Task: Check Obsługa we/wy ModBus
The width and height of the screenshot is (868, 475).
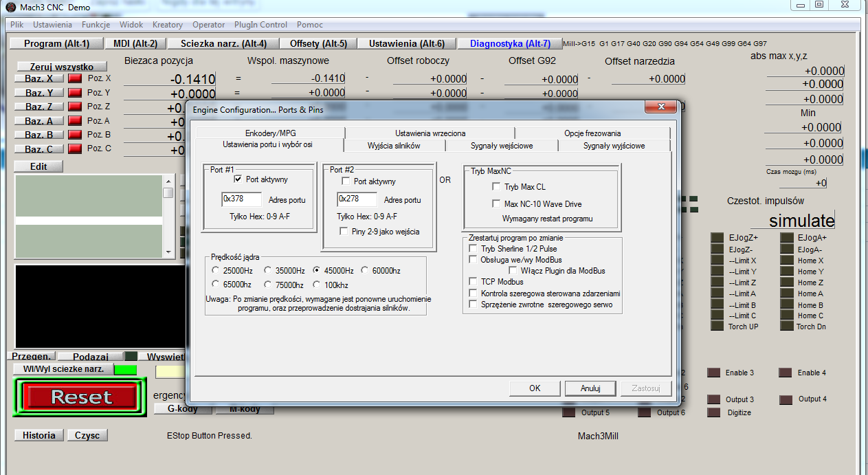Action: pyautogui.click(x=473, y=260)
